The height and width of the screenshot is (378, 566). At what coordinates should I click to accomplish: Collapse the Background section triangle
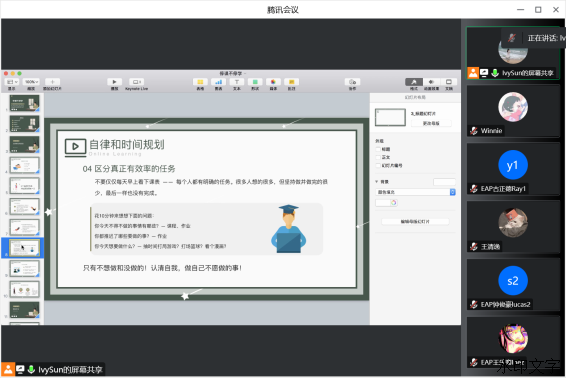(x=377, y=182)
